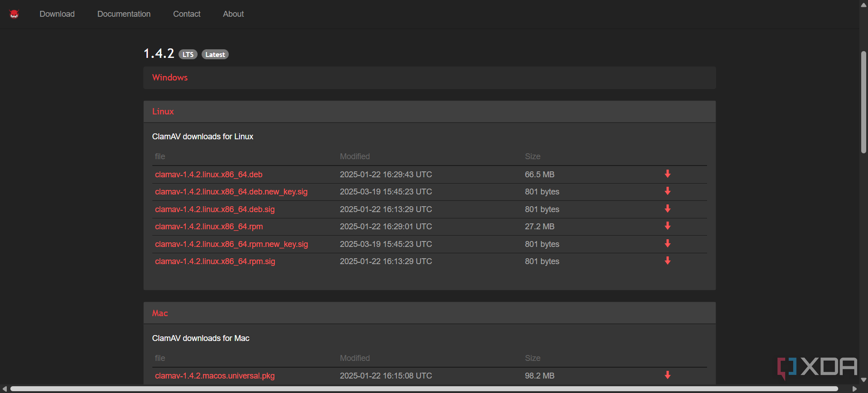Click download arrow for macos.universal.pkg
The image size is (868, 393).
point(667,375)
